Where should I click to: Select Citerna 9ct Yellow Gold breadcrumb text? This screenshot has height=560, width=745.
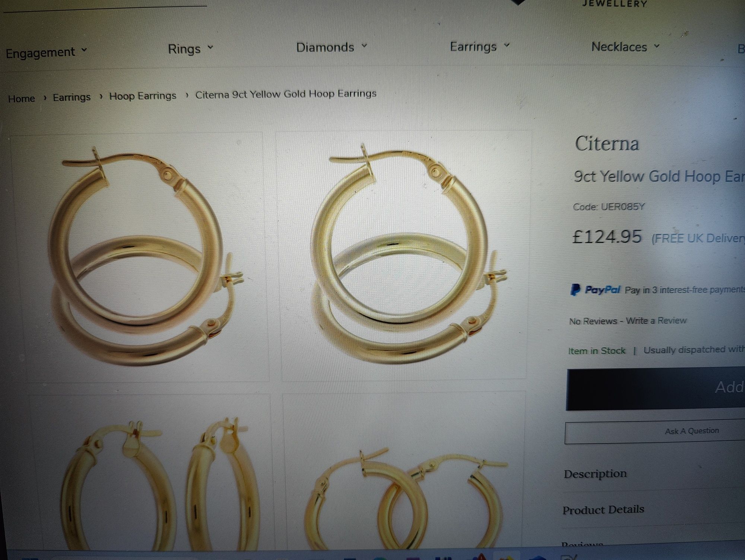[286, 94]
